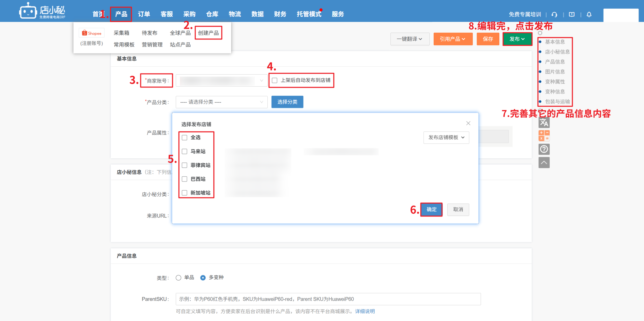The height and width of the screenshot is (321, 644).
Task: Select 创建产品 in the product submenu
Action: tap(208, 33)
